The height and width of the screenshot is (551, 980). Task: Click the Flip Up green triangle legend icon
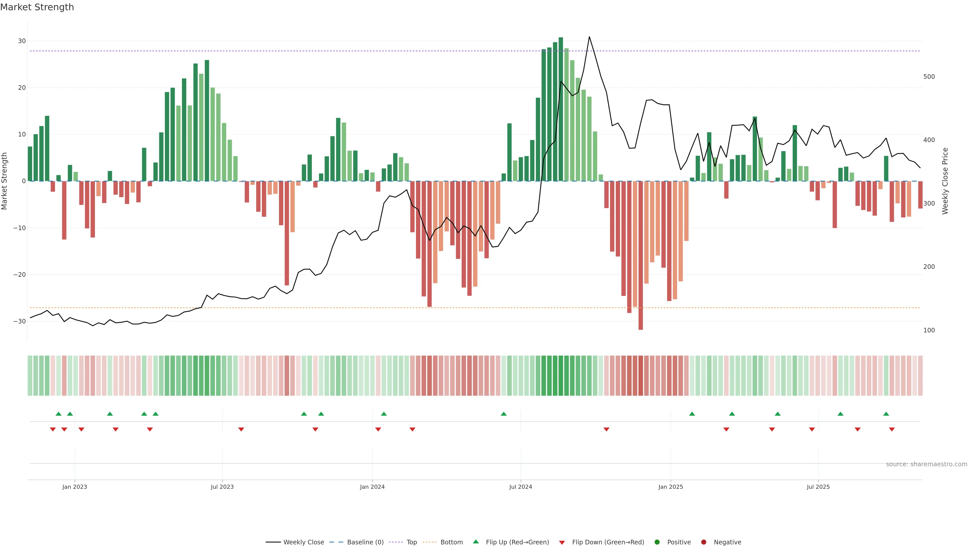coord(475,542)
